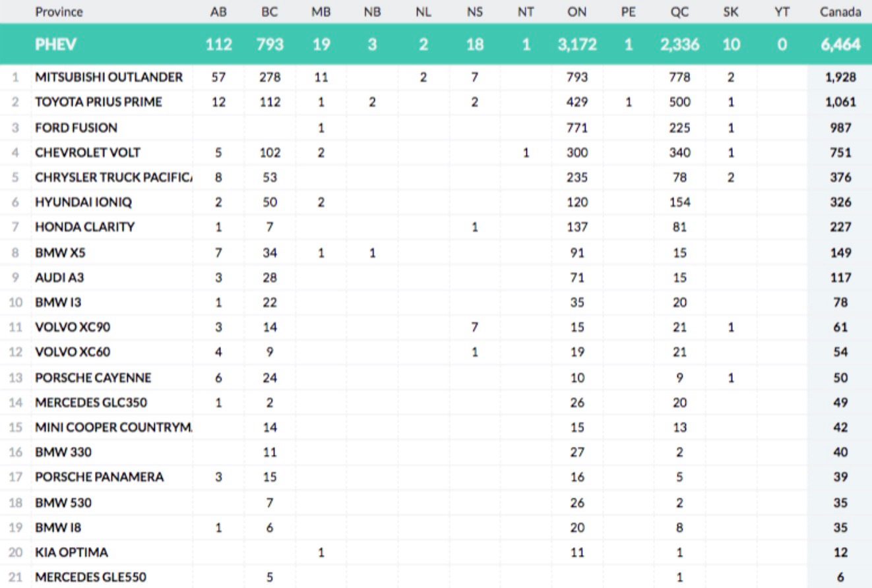
Task: Click the MINI COOPER COUNTRYMAN row name
Action: click(113, 427)
